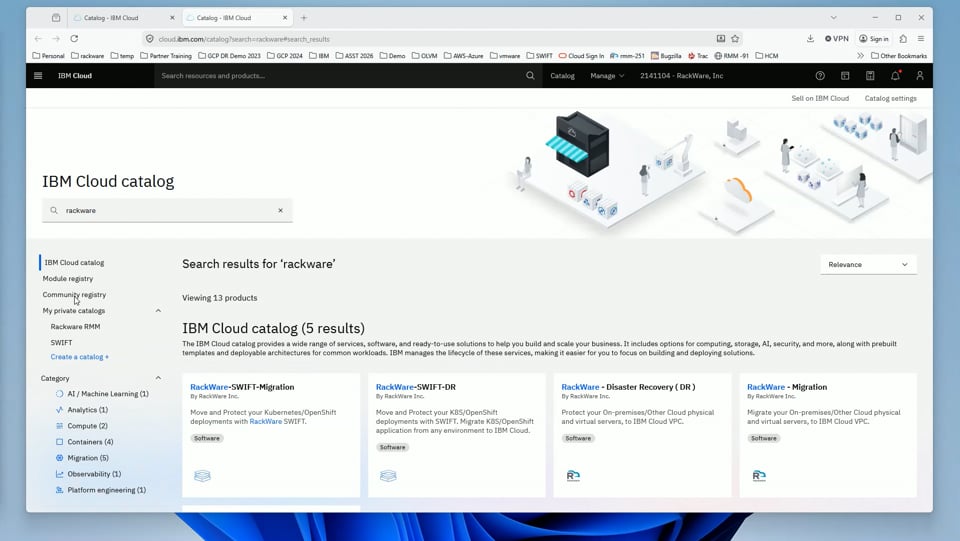960x541 pixels.
Task: Select IBM Cloud catalog in the sidebar
Action: point(74,263)
